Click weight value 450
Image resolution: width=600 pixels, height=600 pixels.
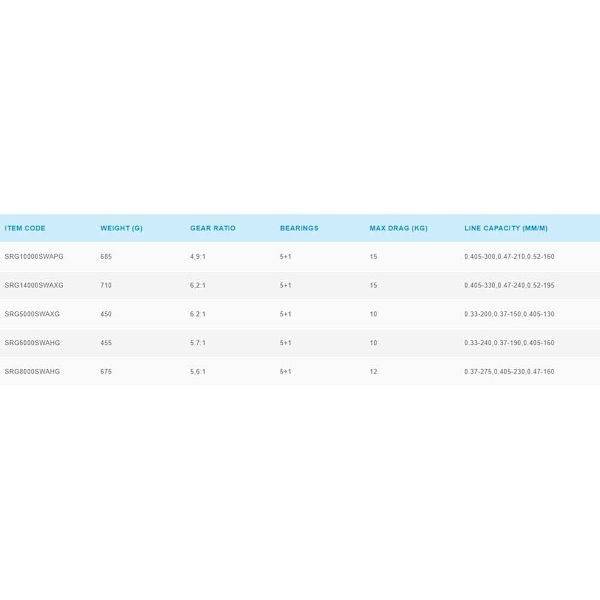106,314
